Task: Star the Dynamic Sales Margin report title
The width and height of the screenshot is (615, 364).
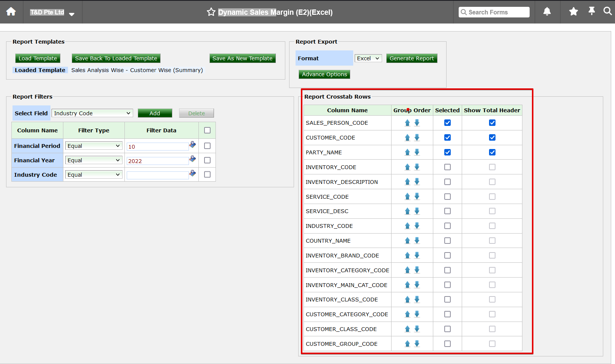Action: [211, 12]
